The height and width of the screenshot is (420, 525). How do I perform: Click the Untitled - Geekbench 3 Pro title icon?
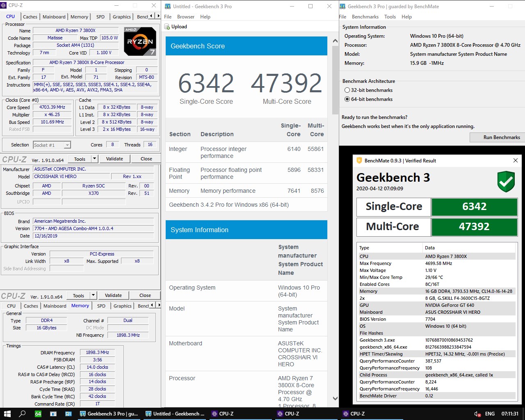pos(168,6)
